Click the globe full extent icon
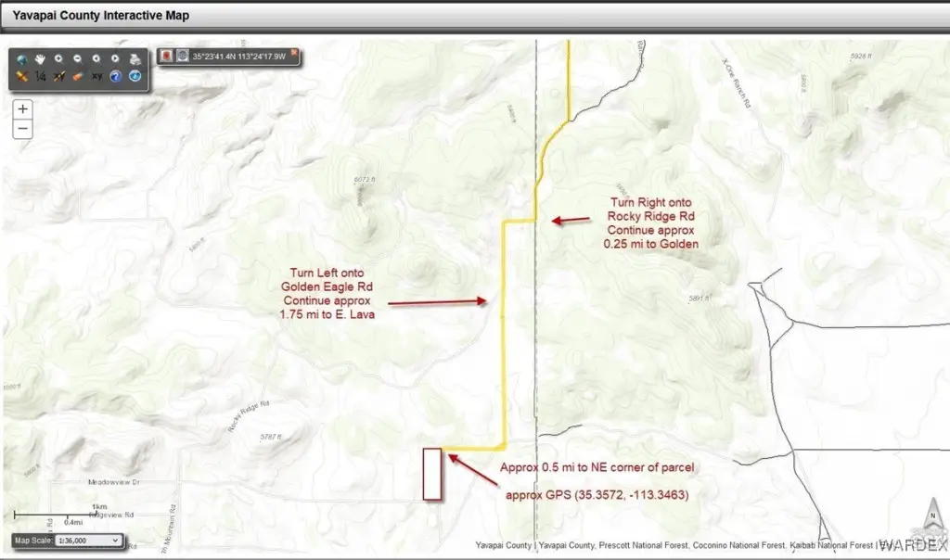Screen dimensions: 950x560 point(21,57)
